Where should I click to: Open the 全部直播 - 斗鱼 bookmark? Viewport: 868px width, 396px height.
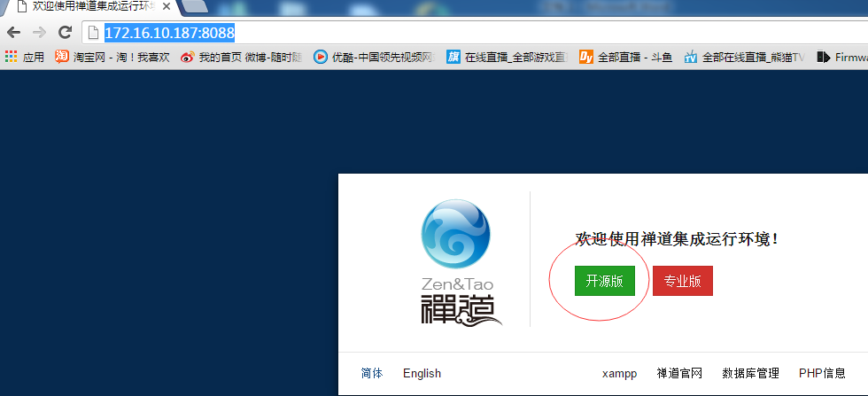pyautogui.click(x=626, y=57)
